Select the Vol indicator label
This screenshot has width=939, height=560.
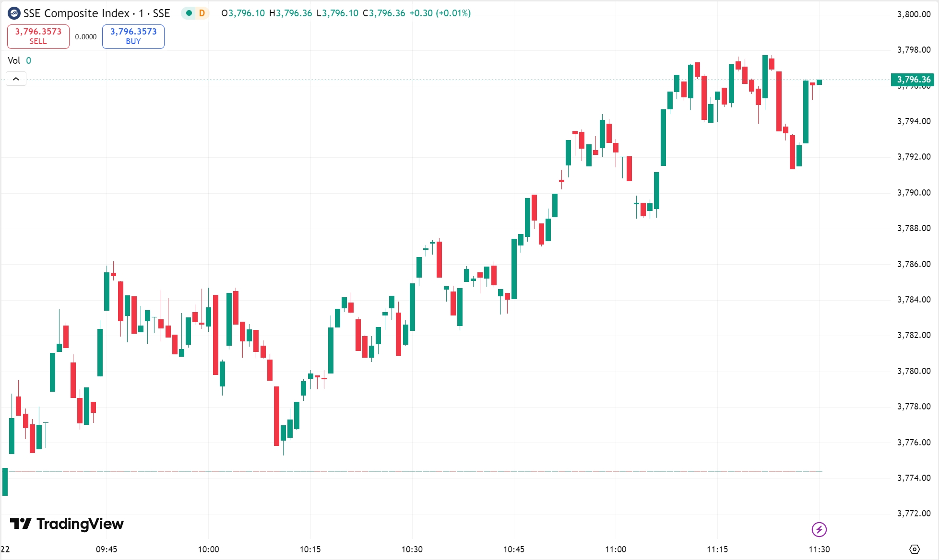[14, 60]
